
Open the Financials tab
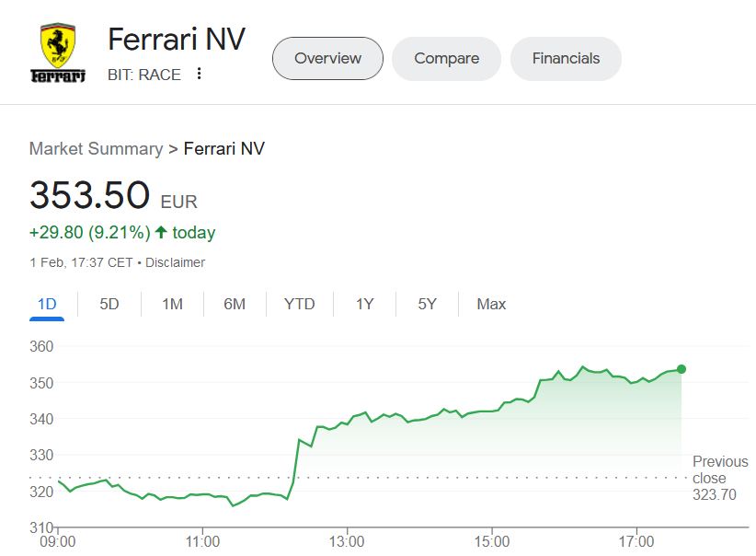pos(566,59)
